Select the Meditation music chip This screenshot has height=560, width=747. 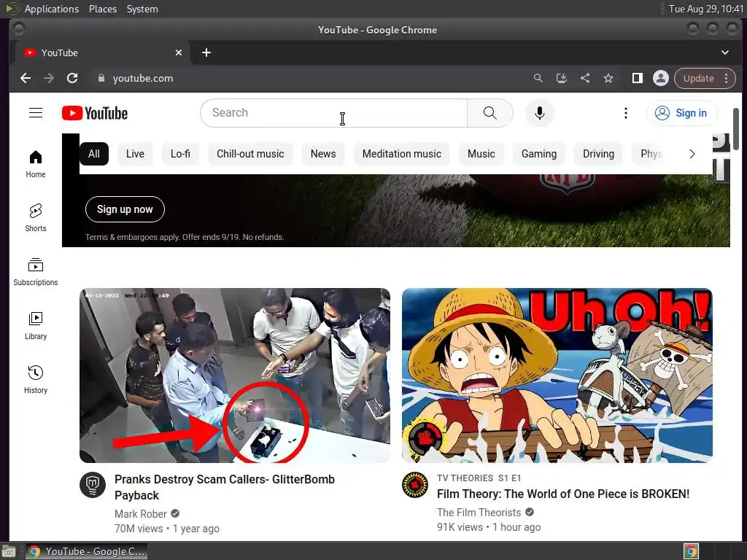tap(402, 154)
